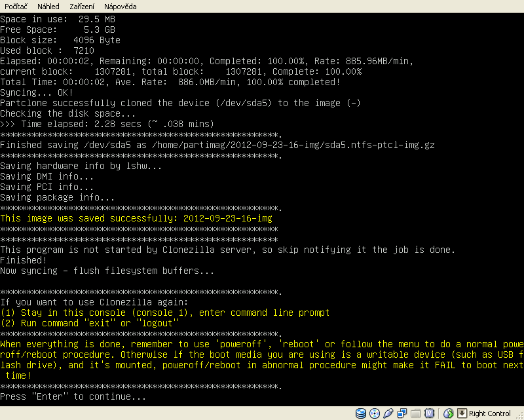Open the shared folders status icon

click(x=415, y=413)
